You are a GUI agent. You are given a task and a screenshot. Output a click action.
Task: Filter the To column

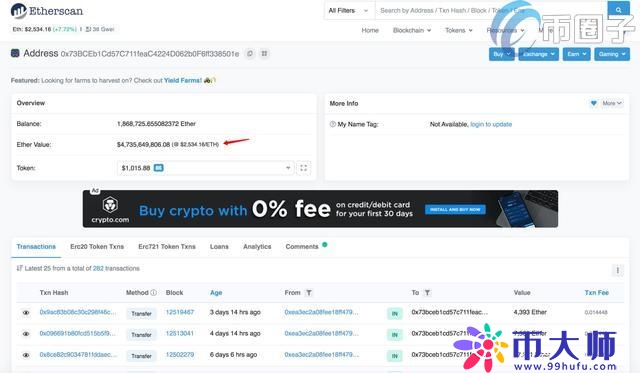point(427,293)
